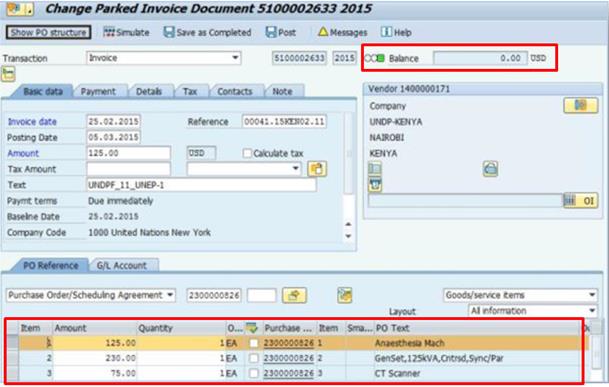
Task: Switch to the Basic data tab
Action: (x=43, y=91)
